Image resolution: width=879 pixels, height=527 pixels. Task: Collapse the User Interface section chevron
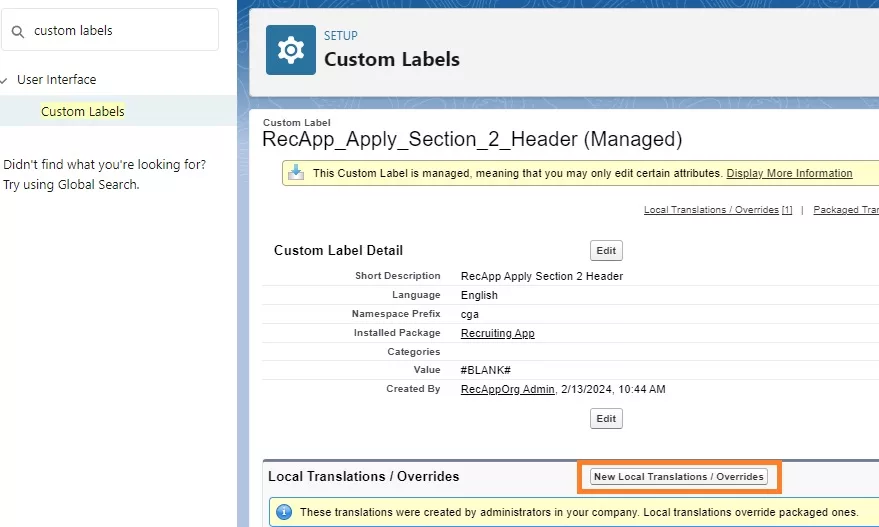click(x=5, y=80)
